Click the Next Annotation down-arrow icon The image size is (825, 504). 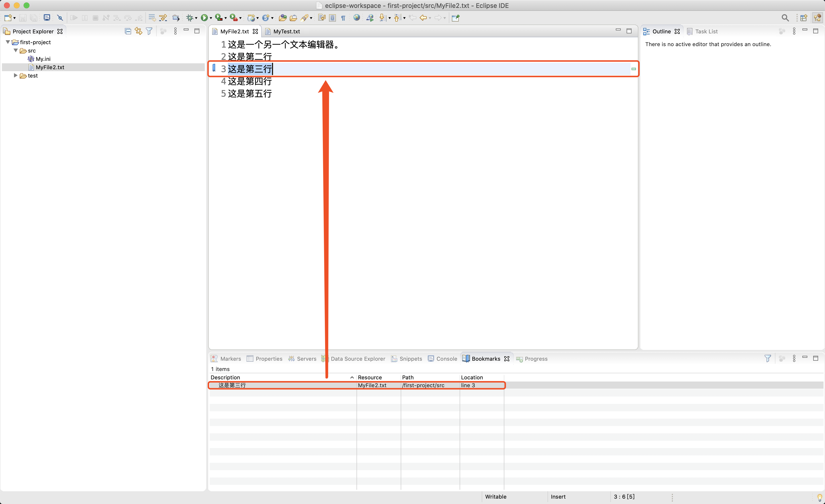pos(383,18)
